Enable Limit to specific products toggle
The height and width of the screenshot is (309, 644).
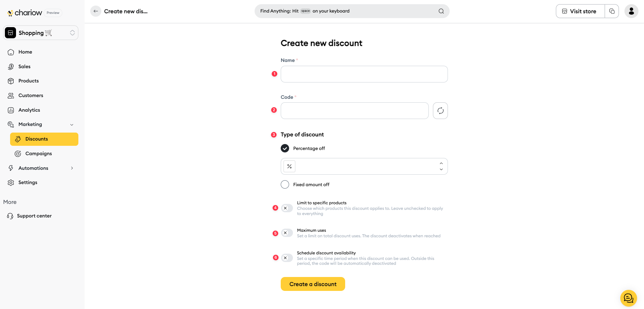coord(287,208)
